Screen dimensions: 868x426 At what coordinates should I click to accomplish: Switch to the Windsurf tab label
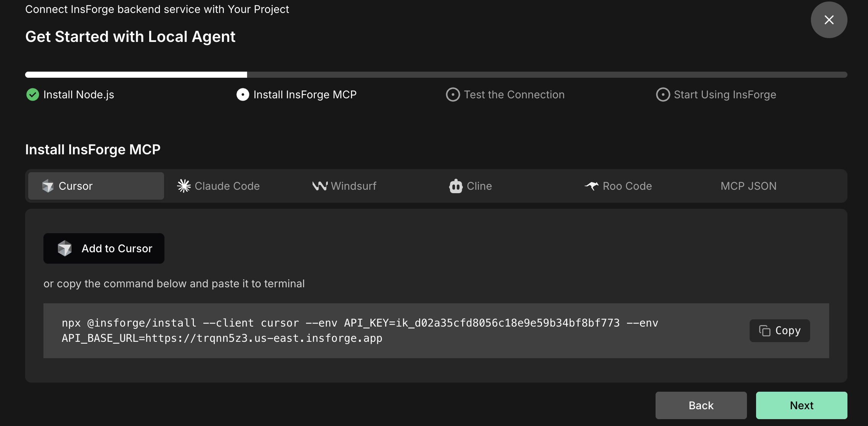click(353, 186)
